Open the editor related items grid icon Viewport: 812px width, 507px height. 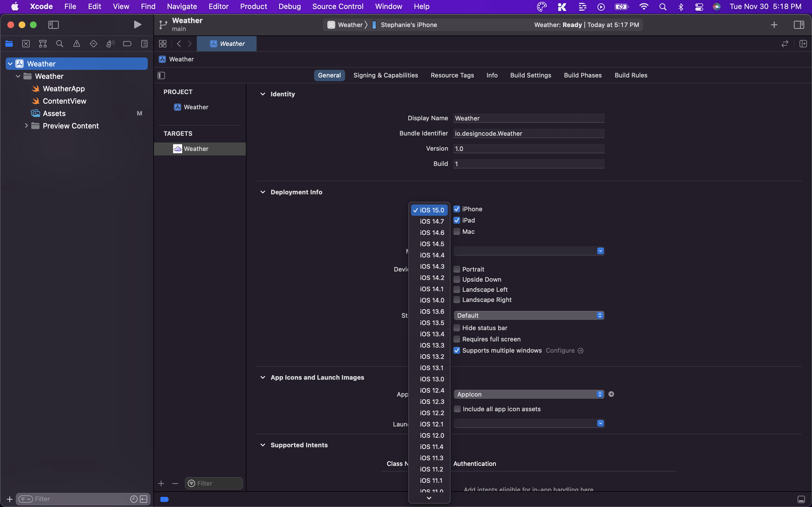[x=163, y=44]
